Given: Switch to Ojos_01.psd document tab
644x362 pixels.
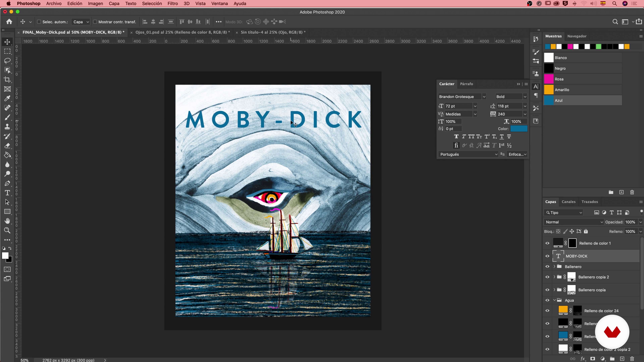Looking at the screenshot, I should [x=182, y=32].
